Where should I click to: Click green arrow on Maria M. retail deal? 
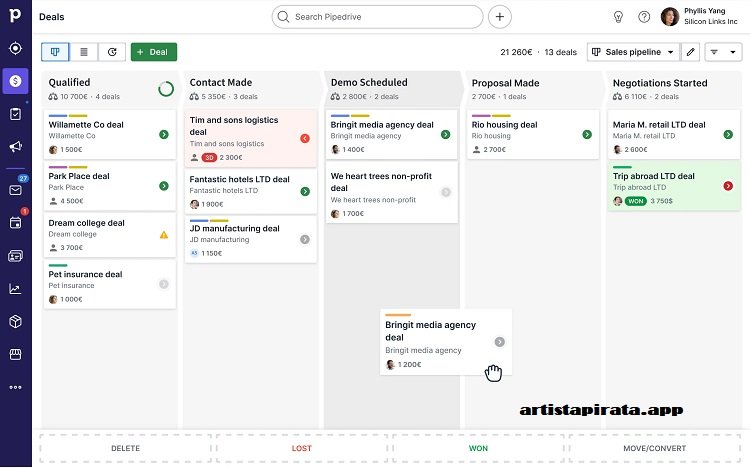[728, 134]
